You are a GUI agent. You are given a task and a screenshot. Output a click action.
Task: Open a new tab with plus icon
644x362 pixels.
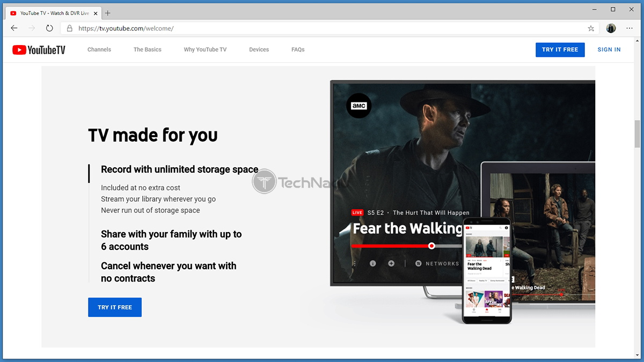pos(107,13)
